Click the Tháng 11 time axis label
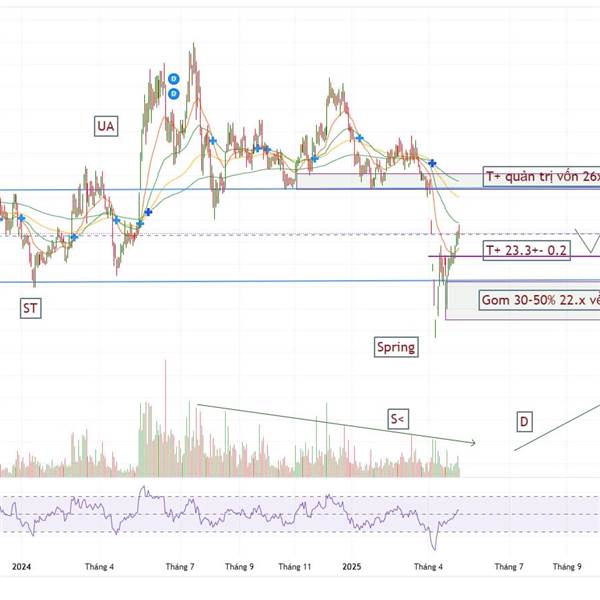 pos(295,566)
